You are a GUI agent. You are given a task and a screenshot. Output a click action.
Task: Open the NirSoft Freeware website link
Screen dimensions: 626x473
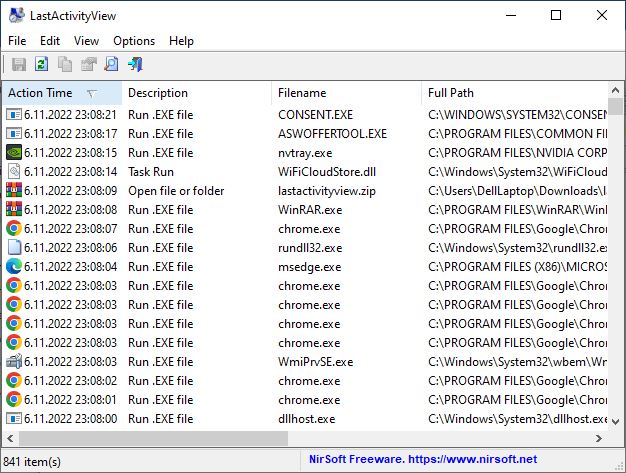click(x=423, y=459)
